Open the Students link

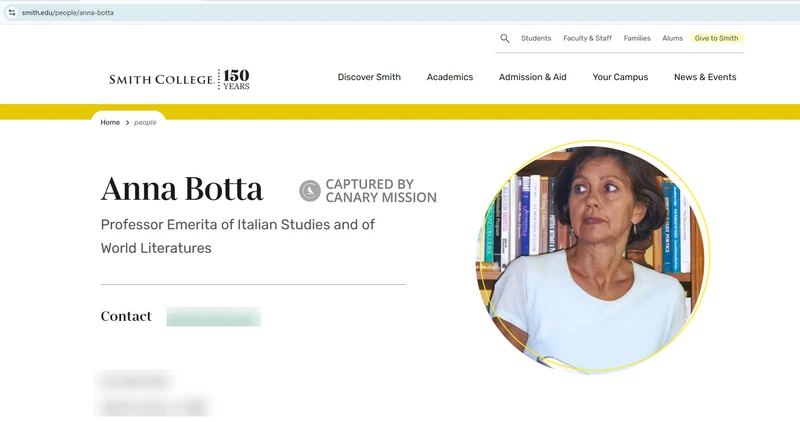536,38
